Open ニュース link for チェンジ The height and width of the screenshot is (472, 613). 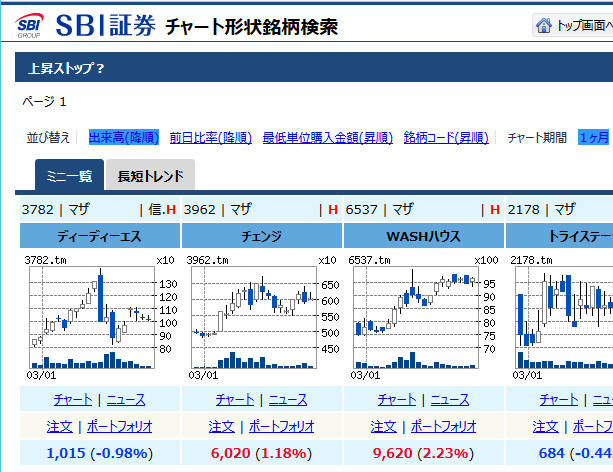pos(288,400)
